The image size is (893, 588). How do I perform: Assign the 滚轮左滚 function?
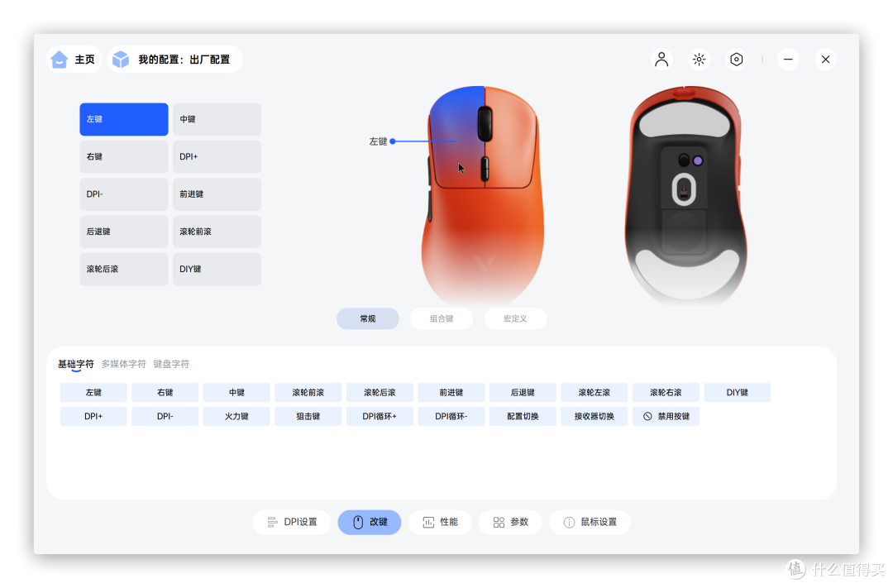click(594, 393)
